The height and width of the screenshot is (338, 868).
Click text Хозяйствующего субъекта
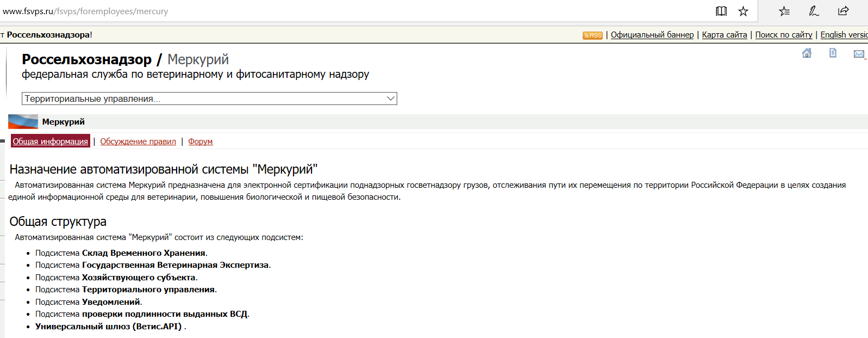point(139,278)
